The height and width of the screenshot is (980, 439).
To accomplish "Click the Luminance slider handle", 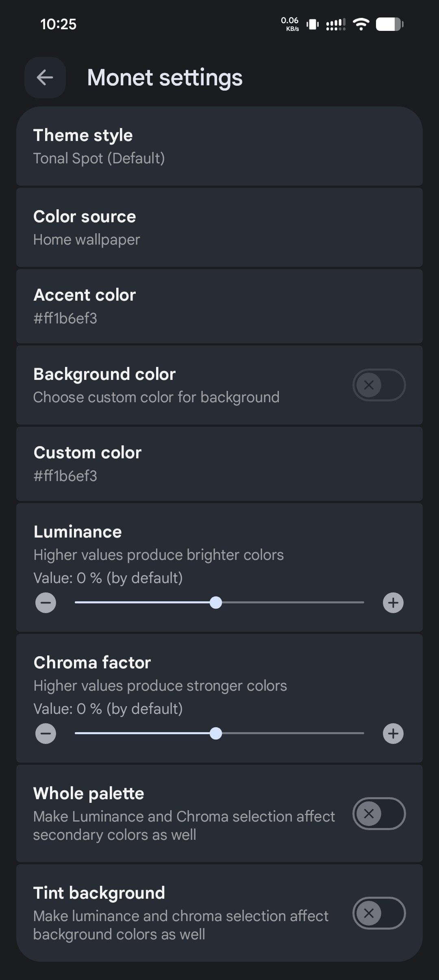I will coord(216,603).
